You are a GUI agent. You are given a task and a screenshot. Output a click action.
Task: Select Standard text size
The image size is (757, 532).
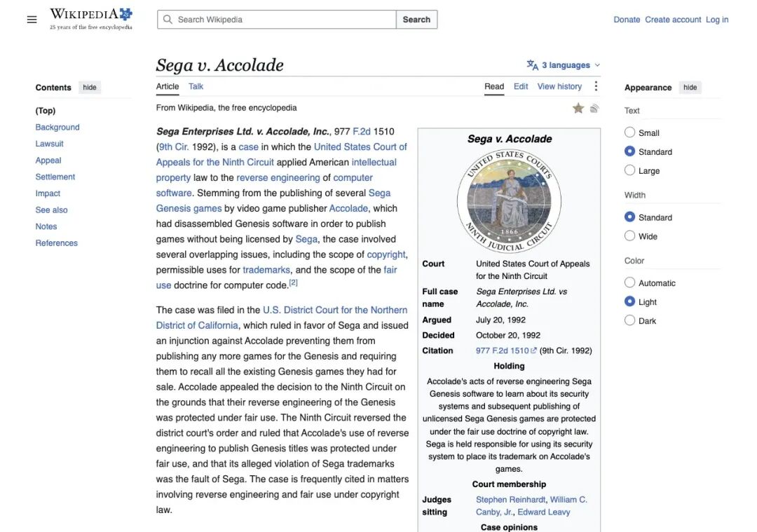click(629, 151)
